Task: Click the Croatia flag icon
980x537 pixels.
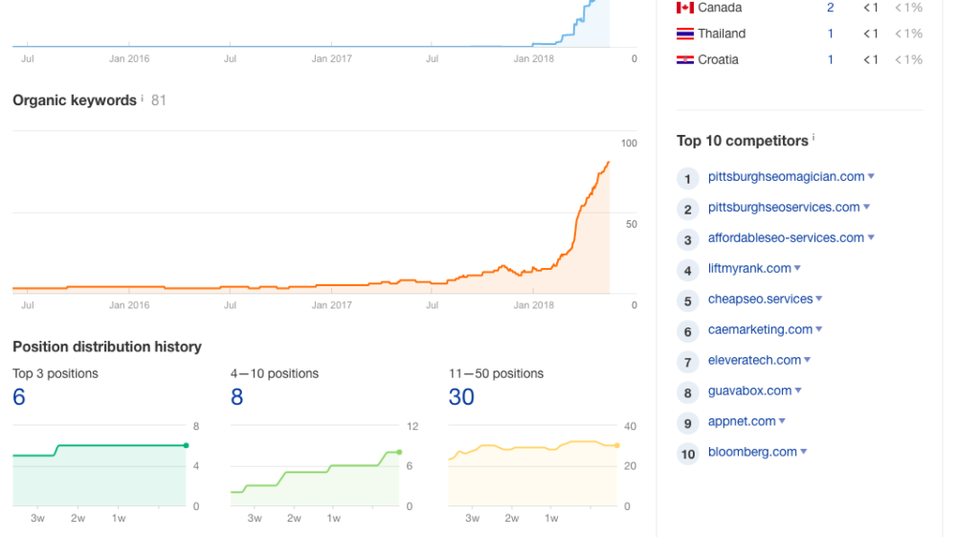Action: pyautogui.click(x=685, y=60)
